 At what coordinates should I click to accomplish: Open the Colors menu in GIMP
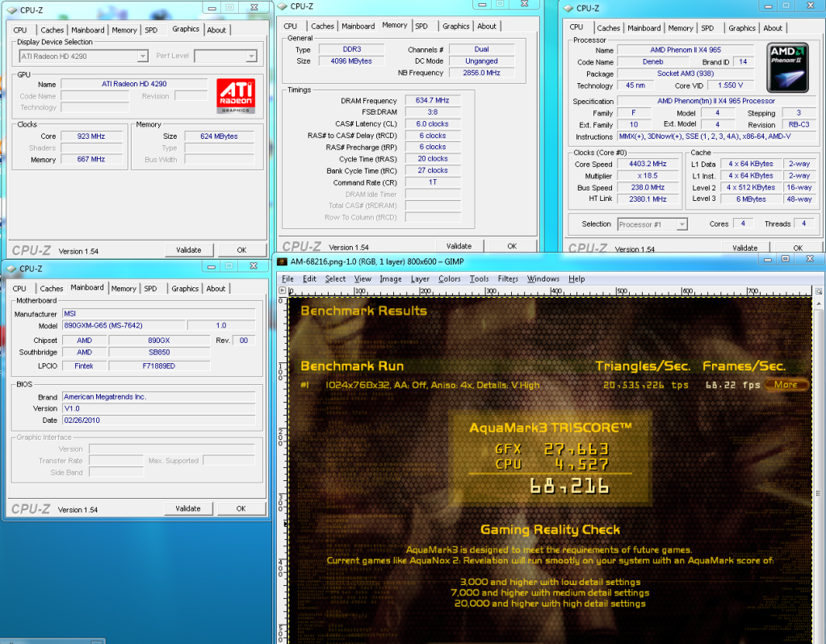pyautogui.click(x=450, y=279)
